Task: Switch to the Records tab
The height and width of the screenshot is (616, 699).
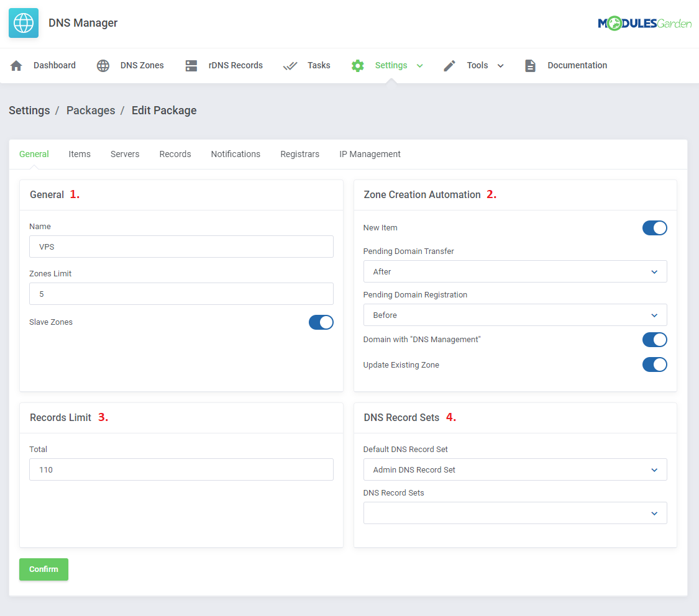Action: click(x=175, y=154)
